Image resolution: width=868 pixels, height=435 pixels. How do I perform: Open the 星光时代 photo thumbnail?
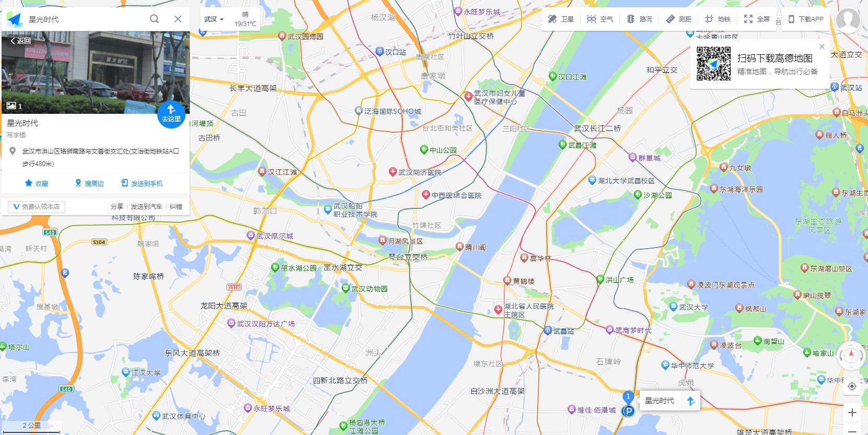click(95, 72)
